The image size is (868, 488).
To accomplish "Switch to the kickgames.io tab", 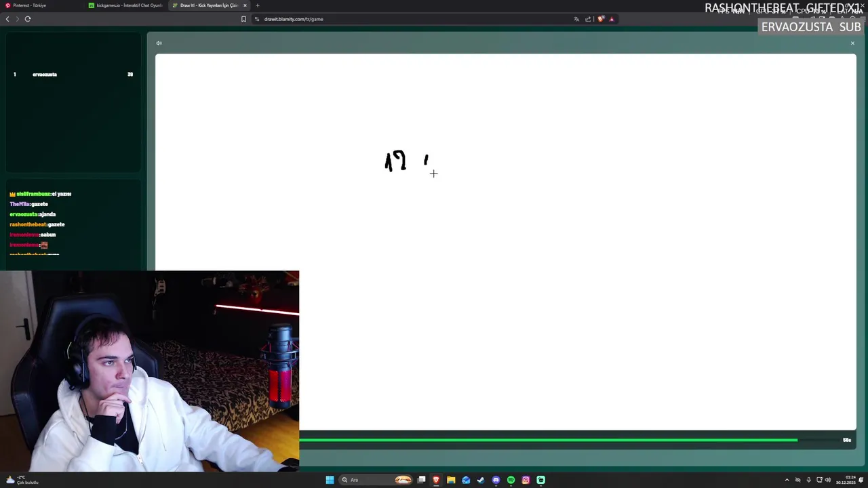I will (x=125, y=5).
